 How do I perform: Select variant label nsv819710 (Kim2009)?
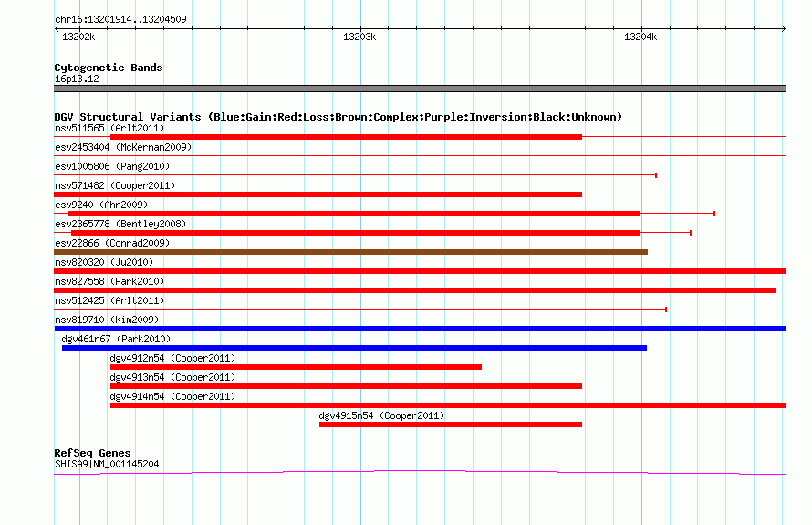(x=107, y=320)
